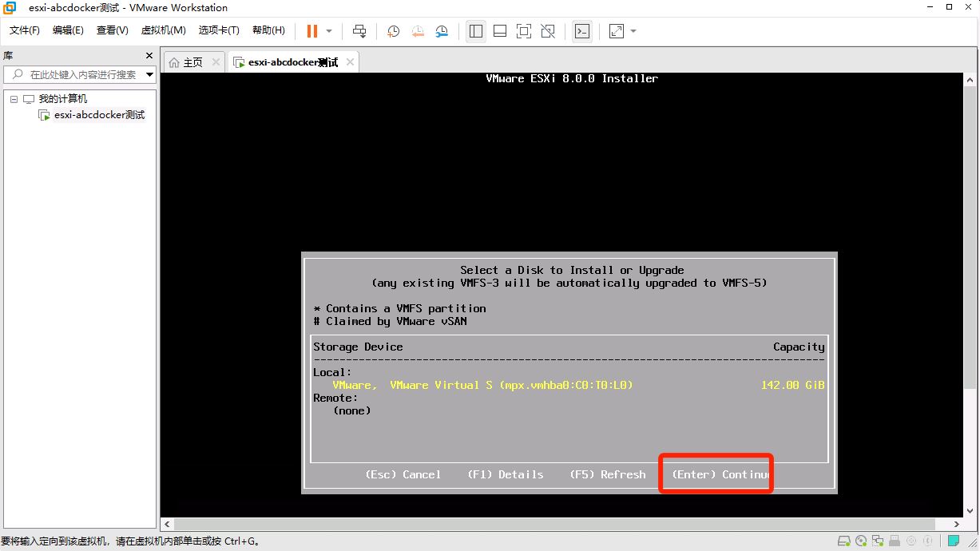Click the (Enter) Continue option
This screenshot has height=551, width=980.
(720, 474)
